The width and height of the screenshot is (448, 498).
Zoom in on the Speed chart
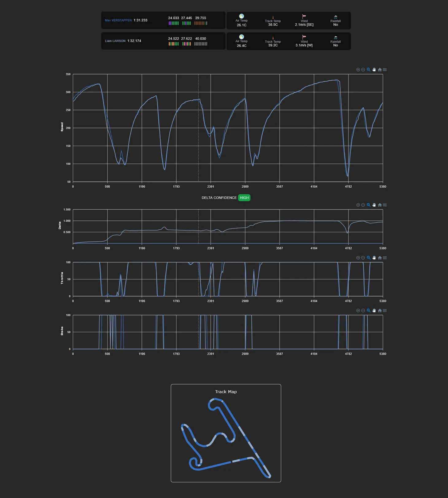358,70
